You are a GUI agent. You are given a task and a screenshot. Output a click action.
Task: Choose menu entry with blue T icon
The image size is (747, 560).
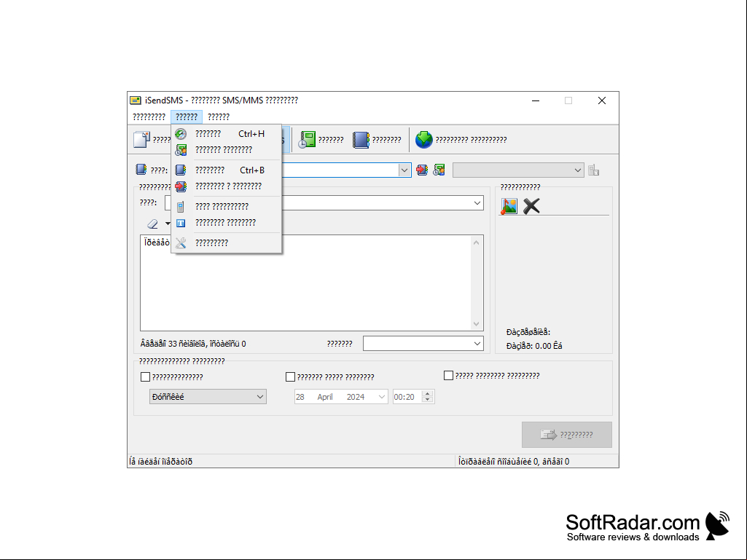tap(227, 222)
